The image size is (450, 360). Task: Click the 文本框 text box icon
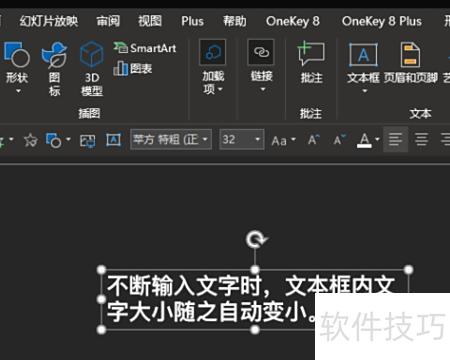363,55
